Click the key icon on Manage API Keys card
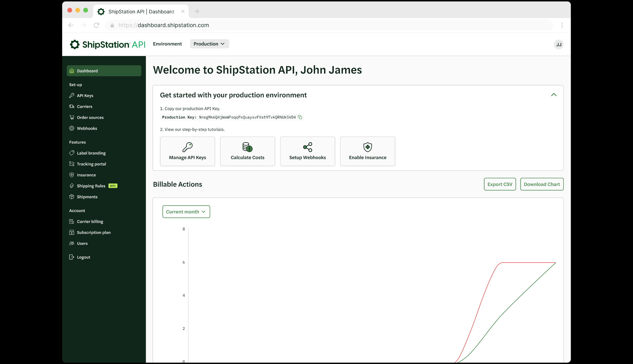633x364 pixels. point(187,147)
